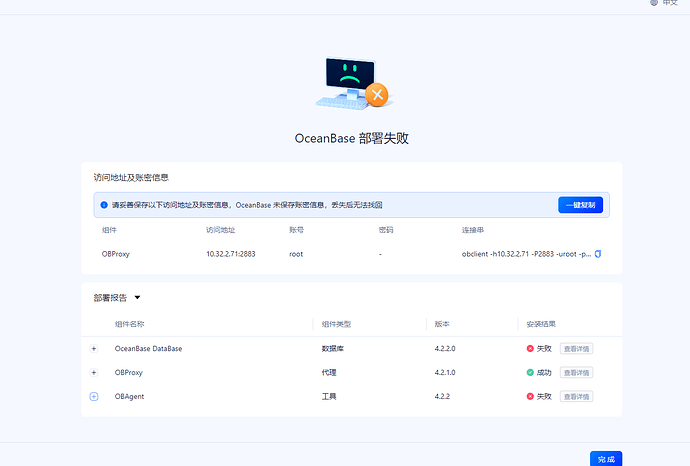Click the failed status icon for OBAgent
The height and width of the screenshot is (466, 690).
tap(530, 396)
